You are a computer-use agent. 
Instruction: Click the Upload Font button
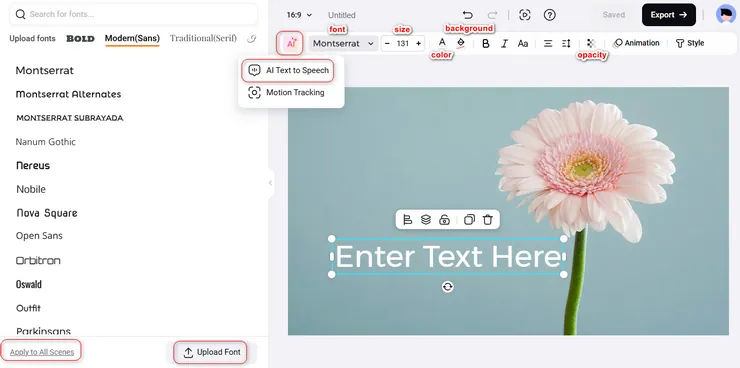211,352
